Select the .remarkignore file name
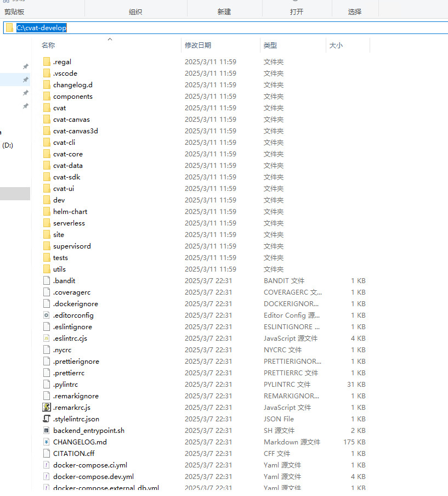The width and height of the screenshot is (448, 496). (76, 396)
